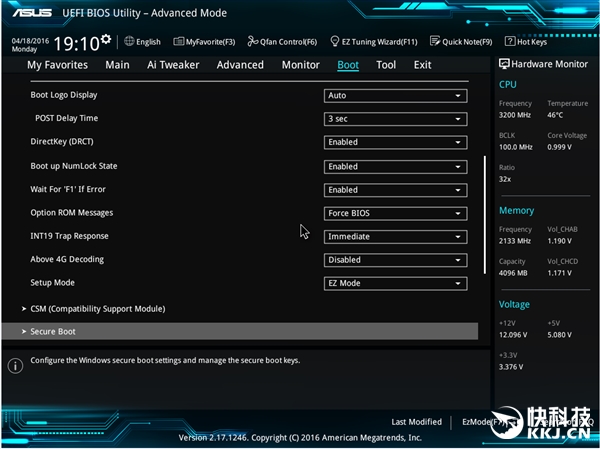Open MyFavorite(F3) from the top toolbar
The height and width of the screenshot is (449, 600).
pyautogui.click(x=204, y=42)
